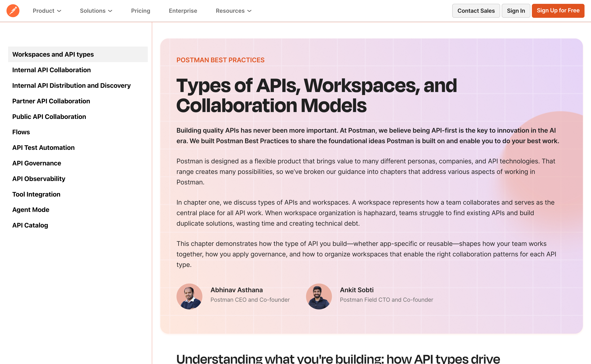Click the Abhinav Asthana author name

coord(237,290)
